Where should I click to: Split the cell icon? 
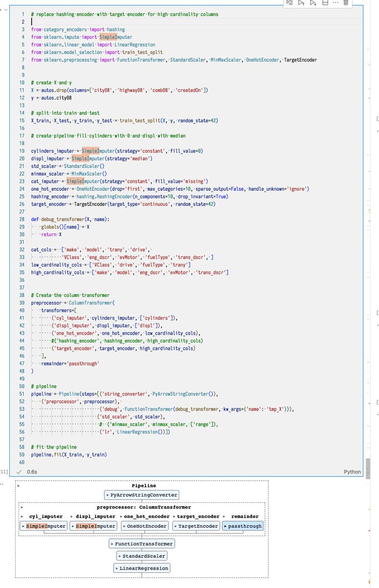tap(324, 3)
